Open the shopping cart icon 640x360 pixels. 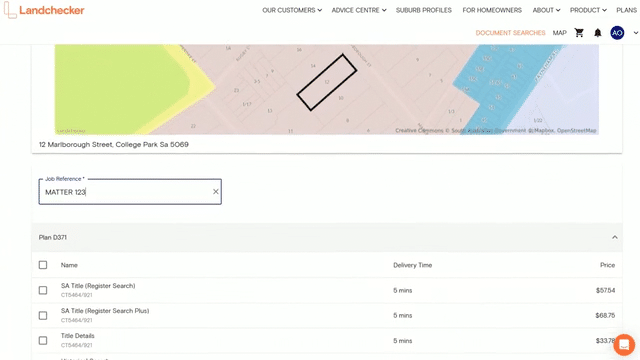tap(579, 33)
